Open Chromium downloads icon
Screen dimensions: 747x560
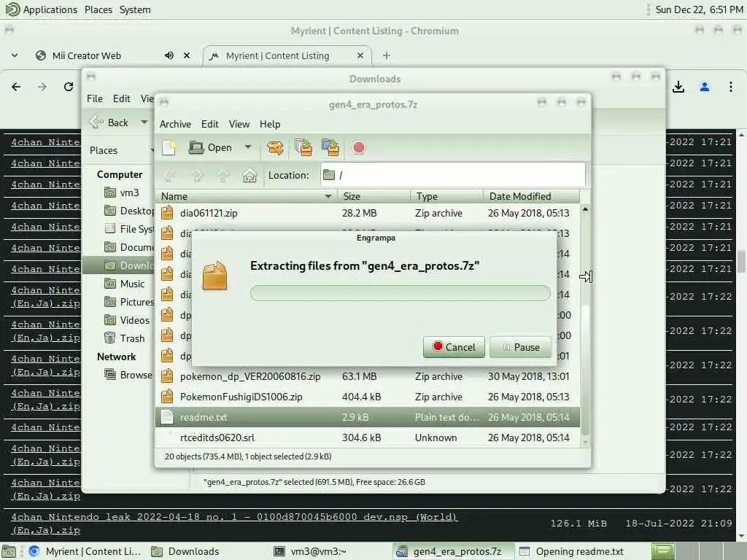pos(678,87)
